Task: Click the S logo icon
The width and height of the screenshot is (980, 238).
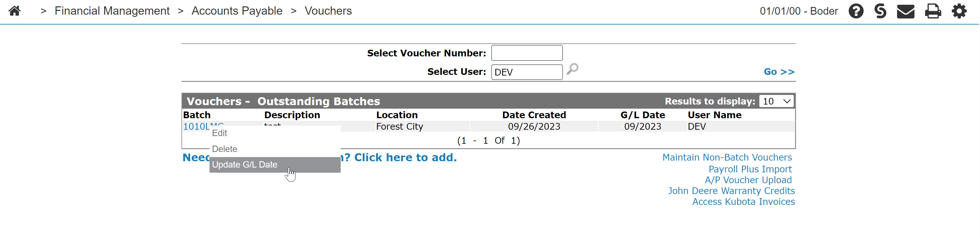Action: tap(880, 11)
